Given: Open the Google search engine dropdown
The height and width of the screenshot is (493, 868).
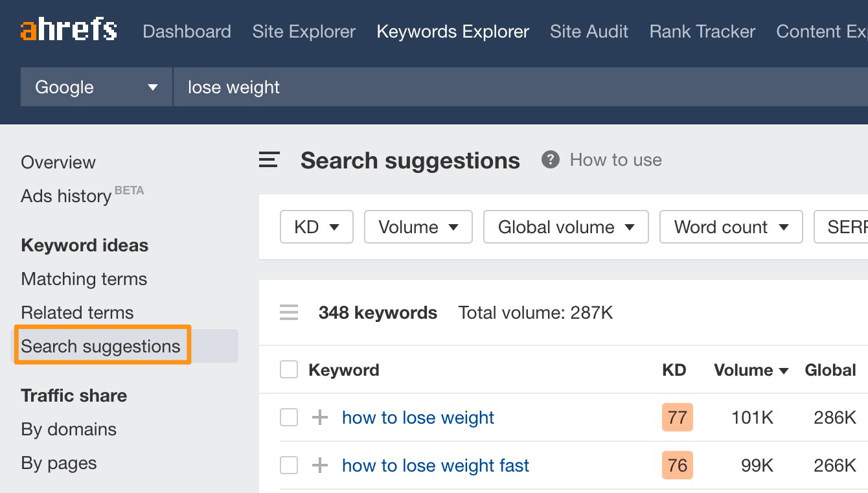Looking at the screenshot, I should pyautogui.click(x=97, y=87).
